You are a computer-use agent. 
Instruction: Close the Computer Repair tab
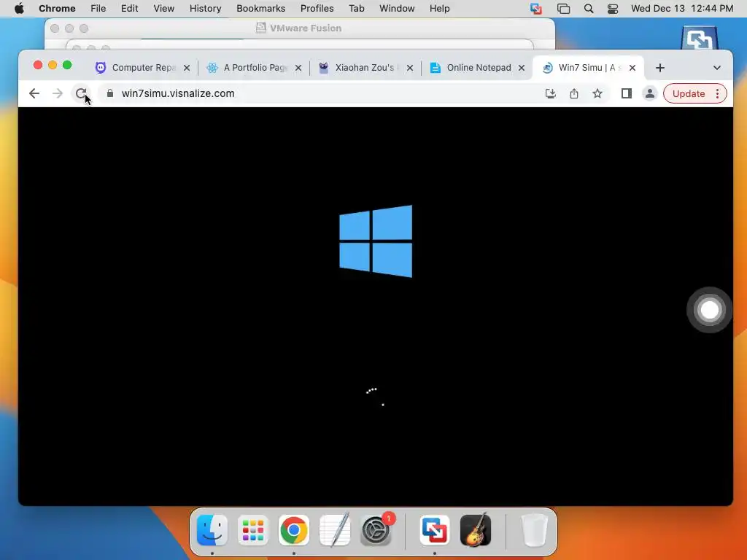[x=187, y=68]
